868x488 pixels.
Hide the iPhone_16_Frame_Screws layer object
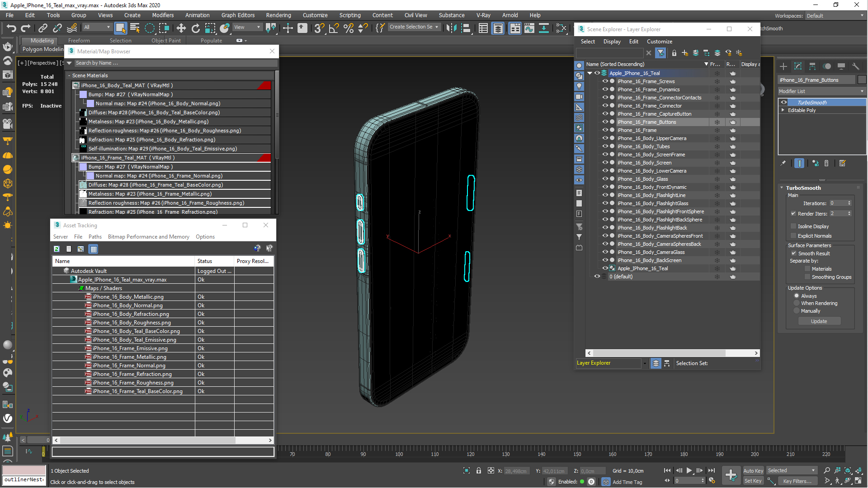pyautogui.click(x=605, y=81)
